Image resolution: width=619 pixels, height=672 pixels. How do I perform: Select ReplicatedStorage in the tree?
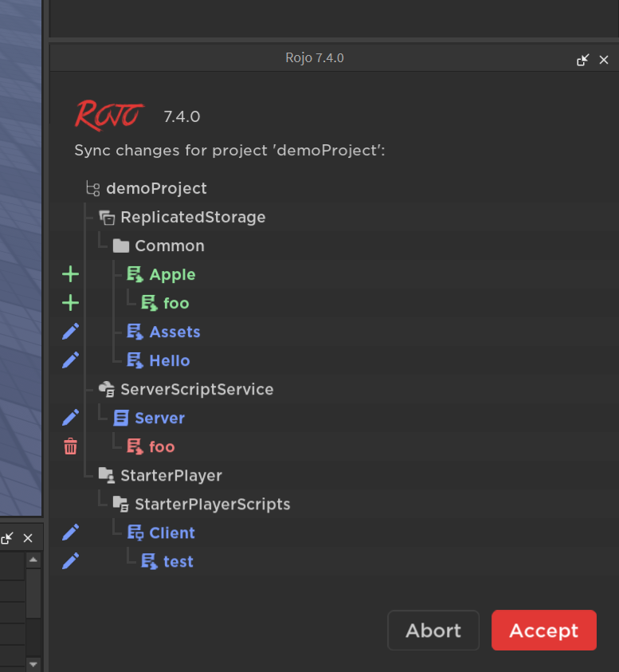coord(334,217)
